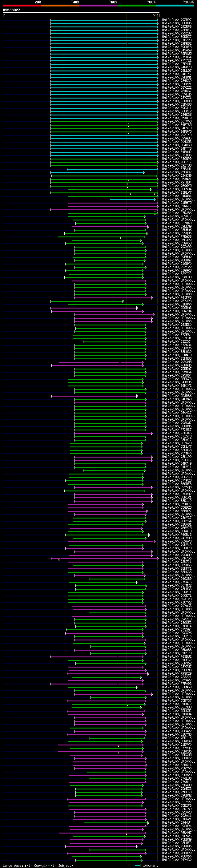This screenshot has width=197, height=868.
Task: Select hit label UniRef100_Q9SAU5
Action: click(x=177, y=139)
